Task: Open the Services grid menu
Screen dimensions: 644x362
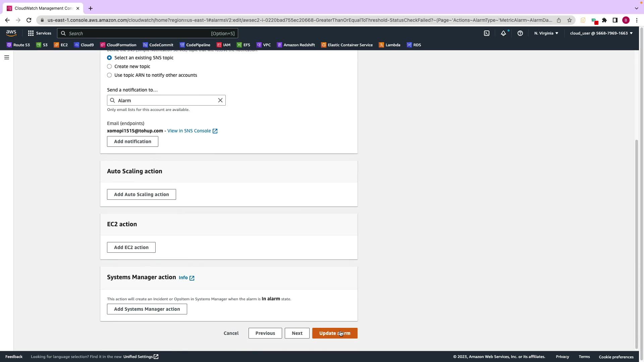Action: click(x=39, y=33)
